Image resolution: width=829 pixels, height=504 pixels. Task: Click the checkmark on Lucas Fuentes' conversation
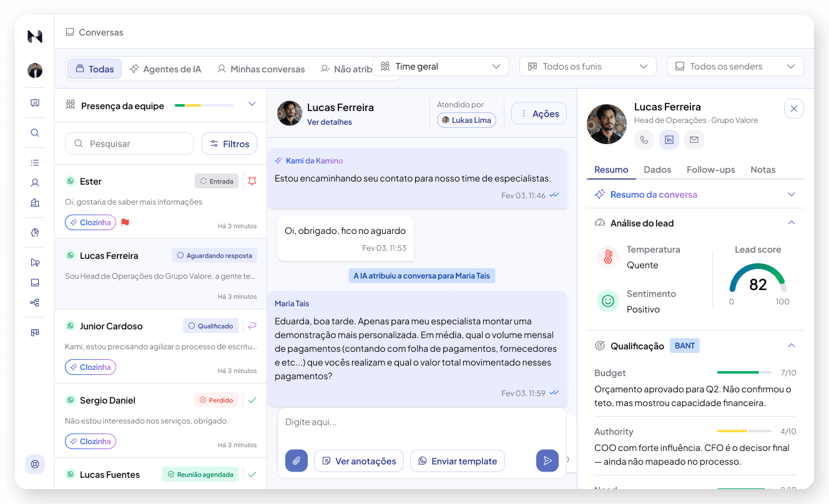[x=252, y=474]
